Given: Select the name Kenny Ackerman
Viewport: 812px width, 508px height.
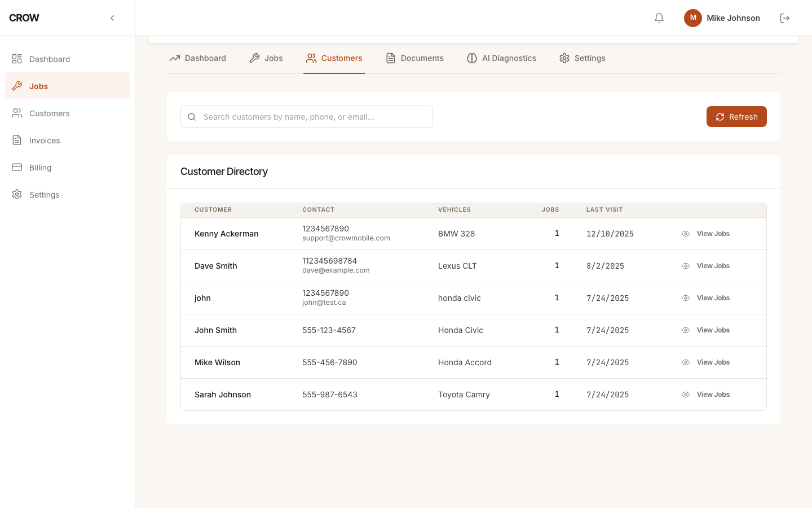Looking at the screenshot, I should [227, 234].
